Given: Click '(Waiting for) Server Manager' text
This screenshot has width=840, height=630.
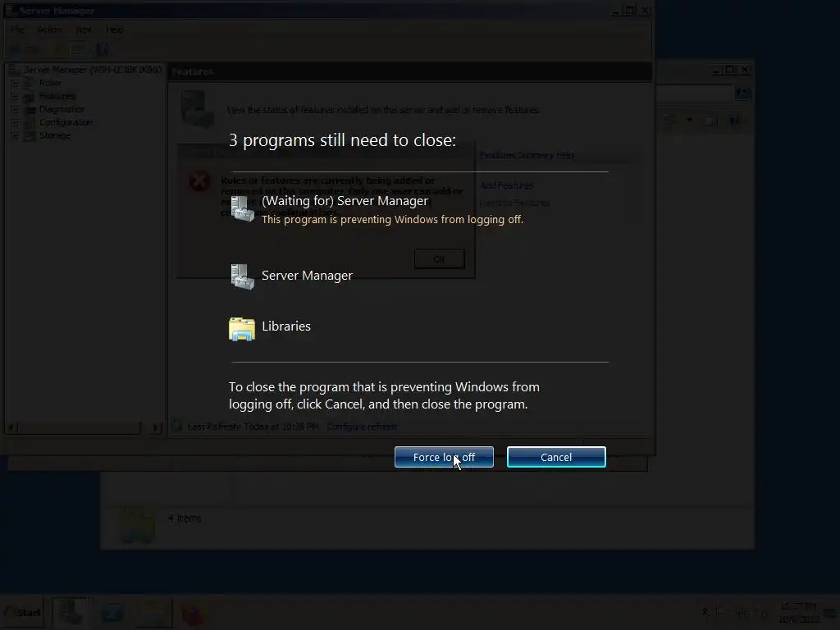Looking at the screenshot, I should point(345,201).
